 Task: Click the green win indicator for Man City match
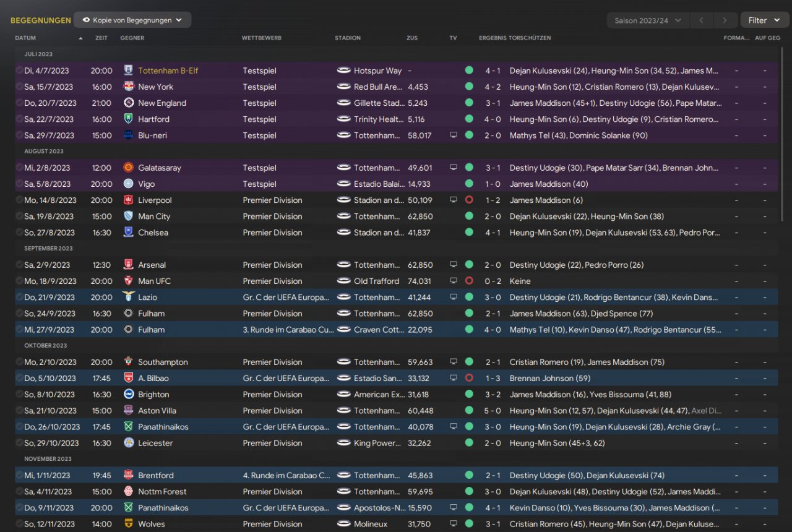(469, 217)
